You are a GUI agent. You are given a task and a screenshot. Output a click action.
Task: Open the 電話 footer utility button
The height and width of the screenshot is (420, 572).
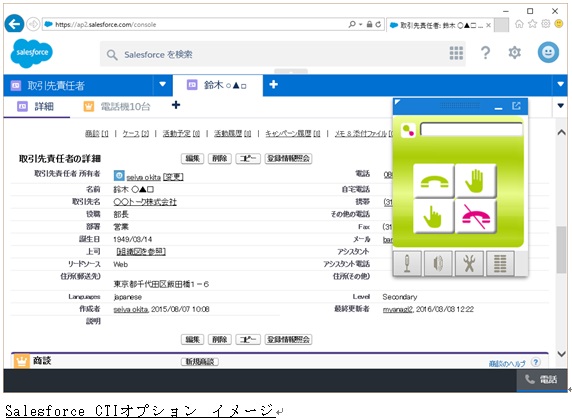click(x=542, y=380)
